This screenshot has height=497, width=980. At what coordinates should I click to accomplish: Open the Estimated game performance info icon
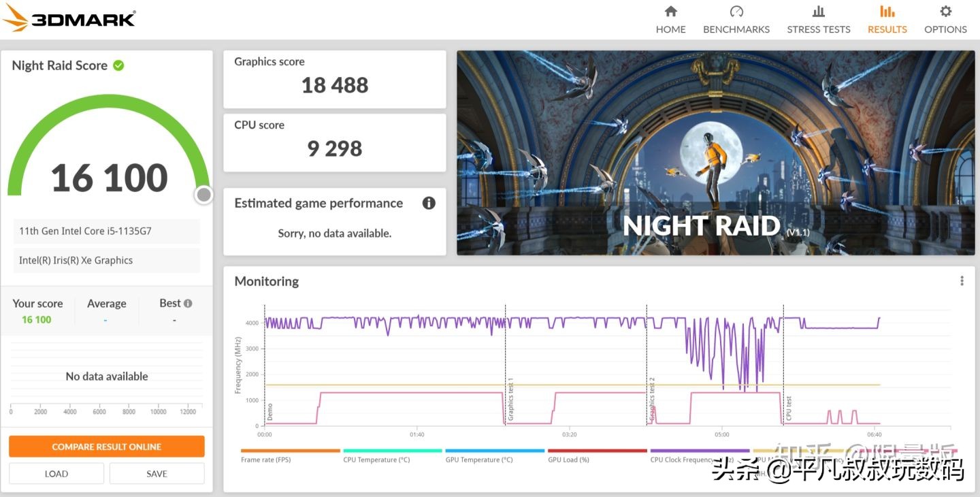tap(429, 203)
